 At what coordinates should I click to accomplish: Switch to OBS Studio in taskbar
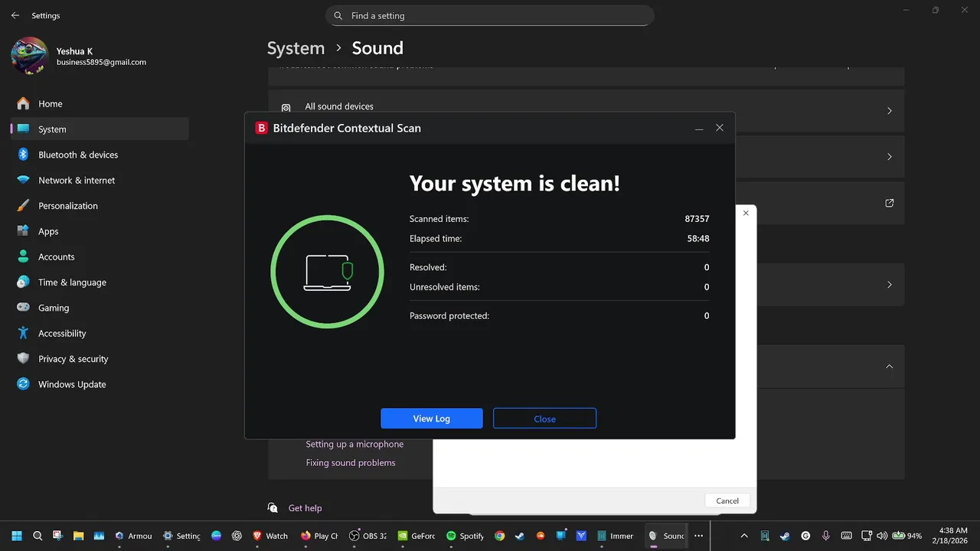[x=368, y=536]
